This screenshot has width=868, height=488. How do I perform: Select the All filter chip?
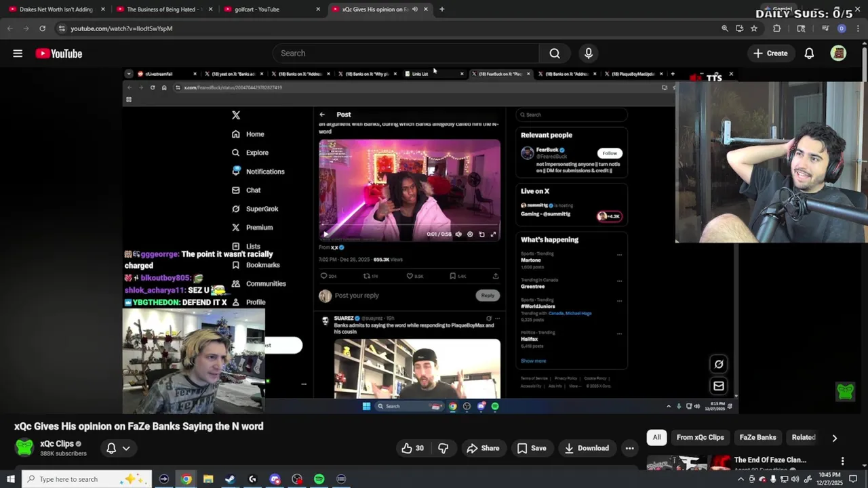[x=656, y=437]
